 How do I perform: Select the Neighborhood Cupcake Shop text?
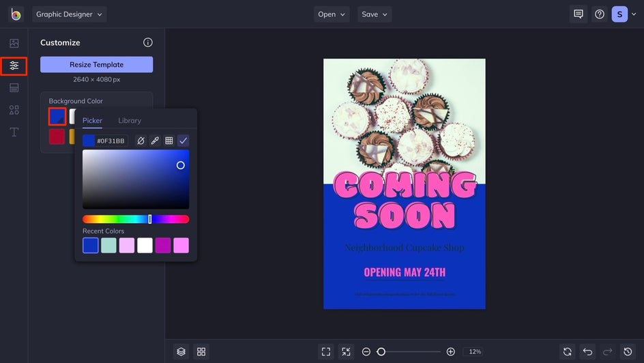pos(405,248)
